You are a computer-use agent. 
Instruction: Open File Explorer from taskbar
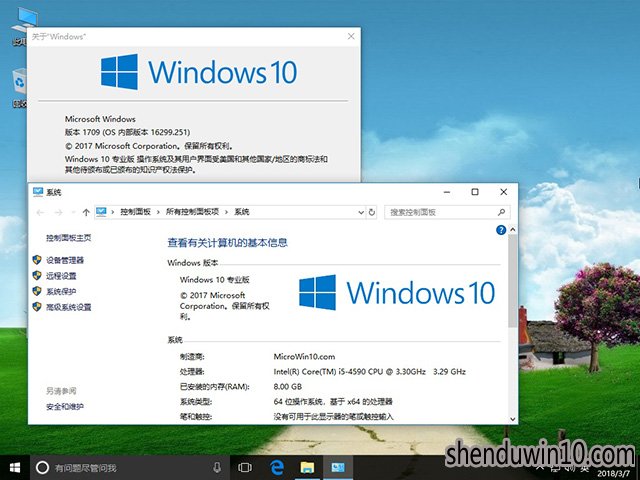(307, 467)
